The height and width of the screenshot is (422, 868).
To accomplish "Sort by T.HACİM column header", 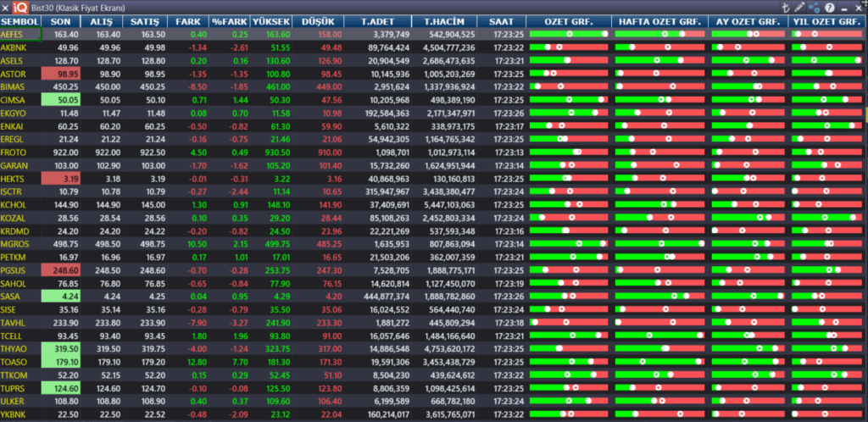I will pyautogui.click(x=444, y=21).
